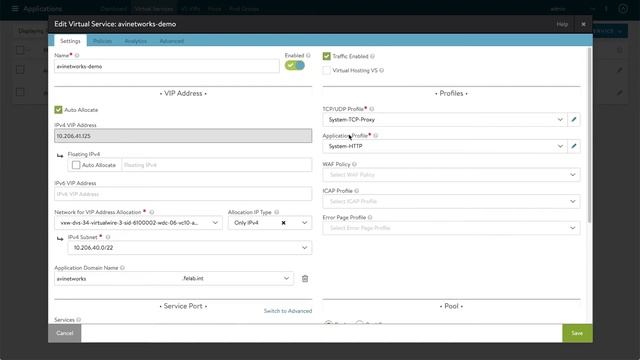The width and height of the screenshot is (640, 360).
Task: Show info icon for Network for VIP Address Allocation
Action: click(151, 212)
